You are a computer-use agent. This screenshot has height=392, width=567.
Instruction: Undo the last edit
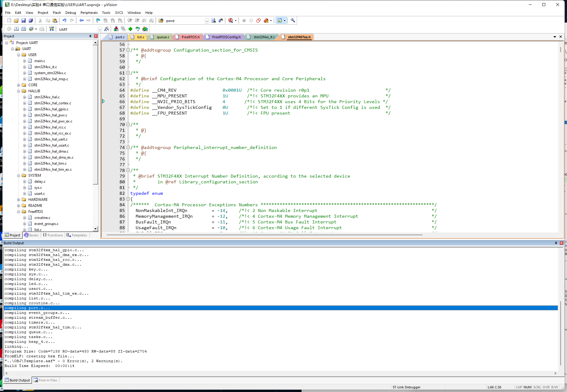click(x=64, y=21)
